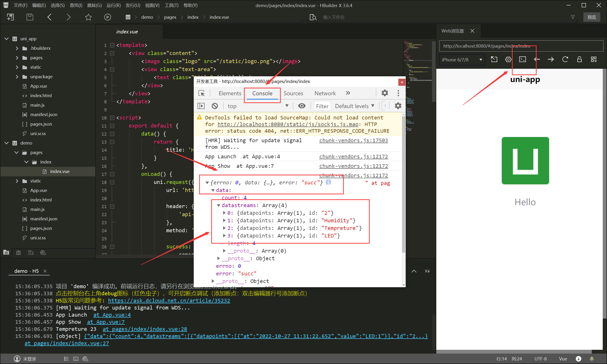
Task: Switch to the Network tab
Action: 325,93
